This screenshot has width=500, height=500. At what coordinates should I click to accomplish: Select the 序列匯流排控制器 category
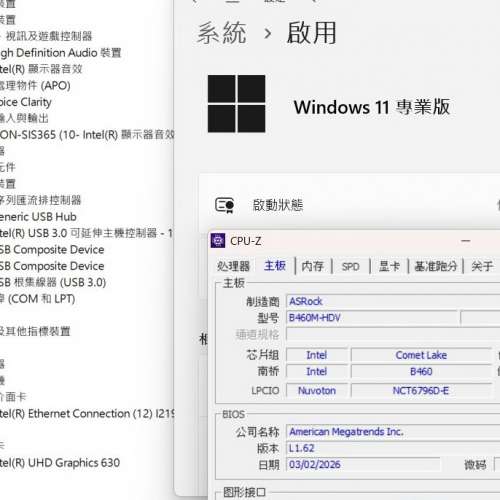pyautogui.click(x=41, y=200)
